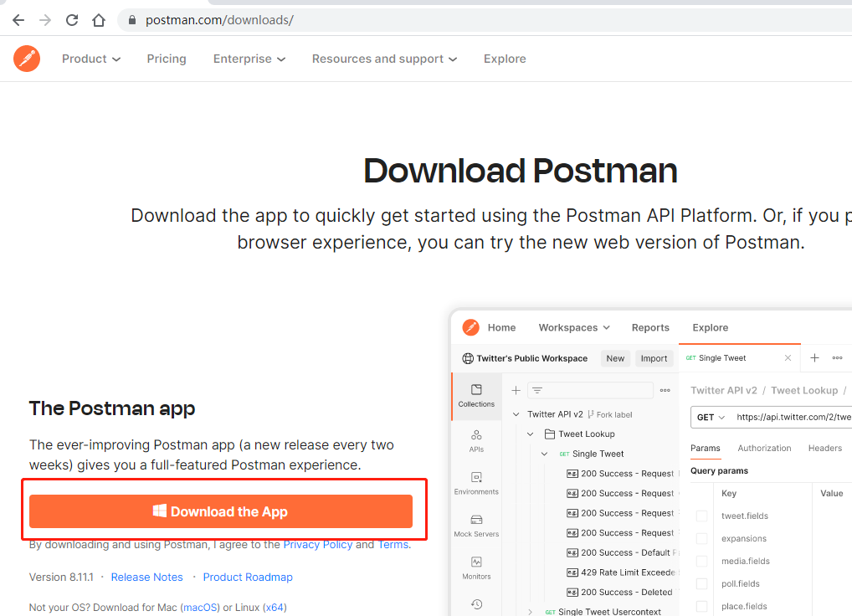Viewport: 852px width, 616px height.
Task: Click the History clock icon in sidebar
Action: tap(476, 603)
